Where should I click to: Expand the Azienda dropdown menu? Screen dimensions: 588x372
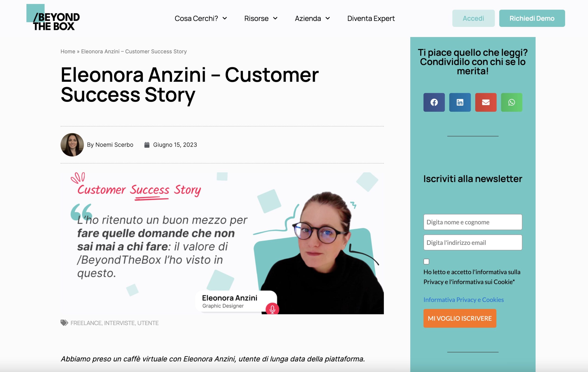(x=312, y=18)
